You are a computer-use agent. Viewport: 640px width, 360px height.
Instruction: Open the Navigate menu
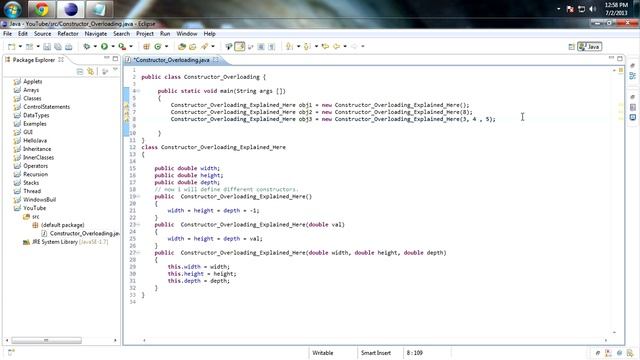96,34
